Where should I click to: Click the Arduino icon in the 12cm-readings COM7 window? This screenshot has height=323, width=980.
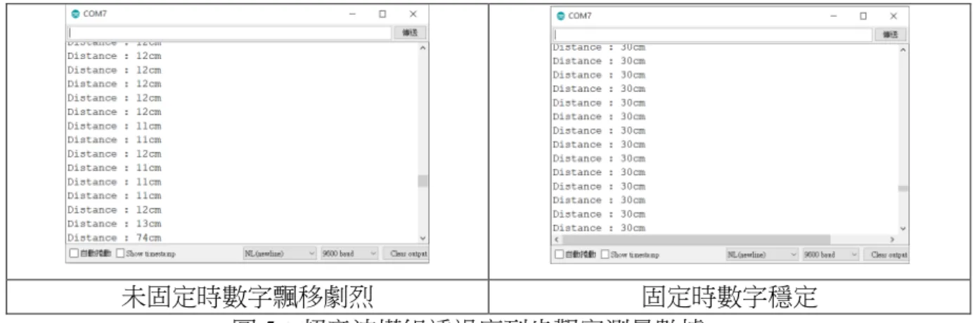tap(74, 14)
